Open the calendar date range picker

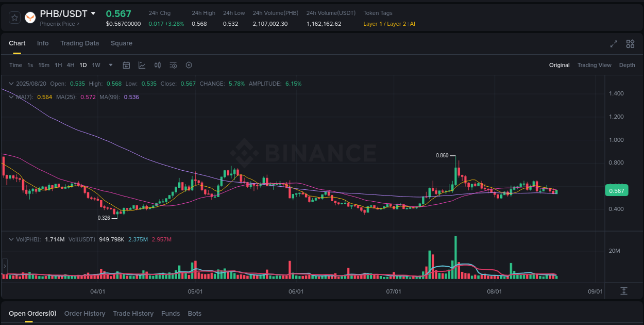tap(126, 65)
